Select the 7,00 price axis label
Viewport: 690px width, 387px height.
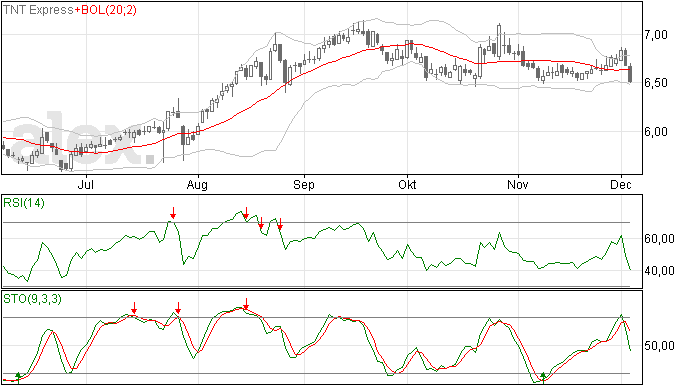pos(656,35)
